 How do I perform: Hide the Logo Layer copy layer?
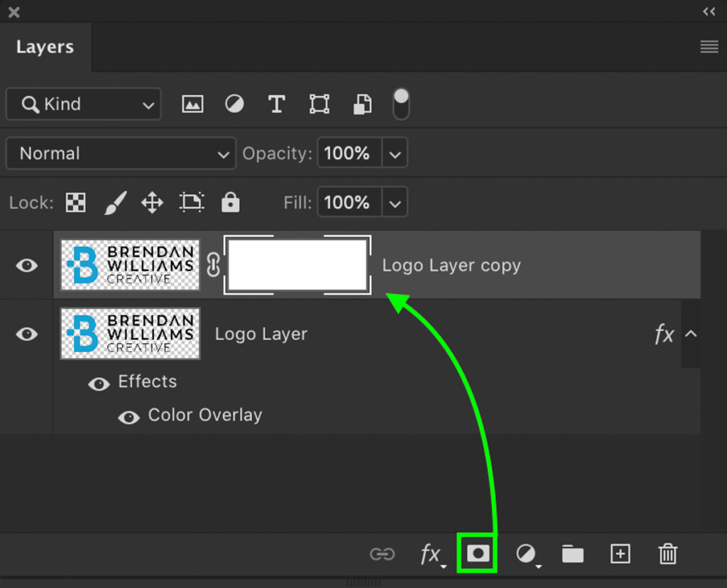[27, 266]
